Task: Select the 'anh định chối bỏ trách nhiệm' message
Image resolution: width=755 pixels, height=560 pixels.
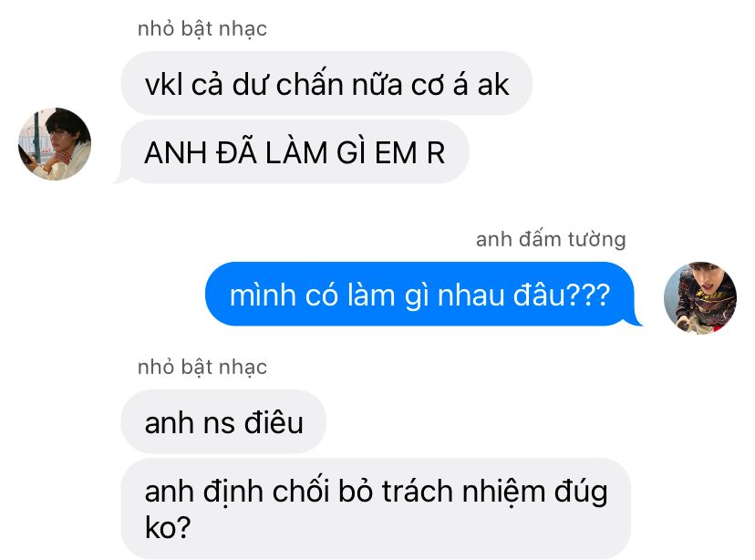Action: click(x=376, y=509)
